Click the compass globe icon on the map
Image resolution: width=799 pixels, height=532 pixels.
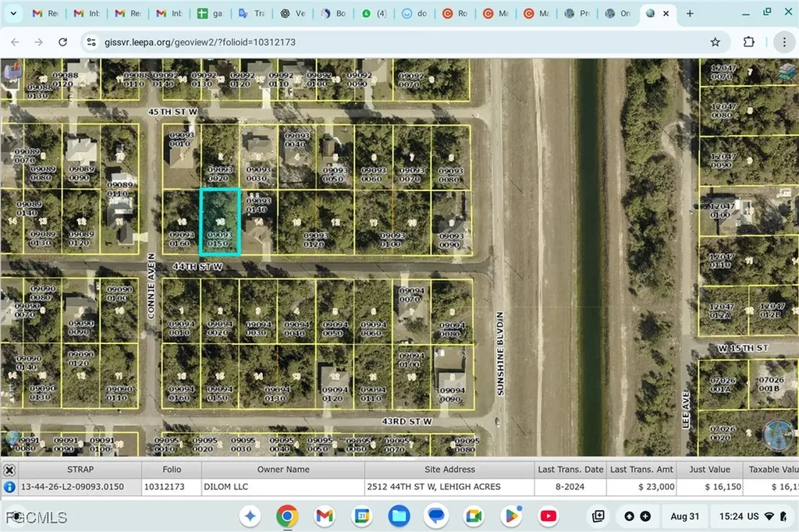[777, 437]
